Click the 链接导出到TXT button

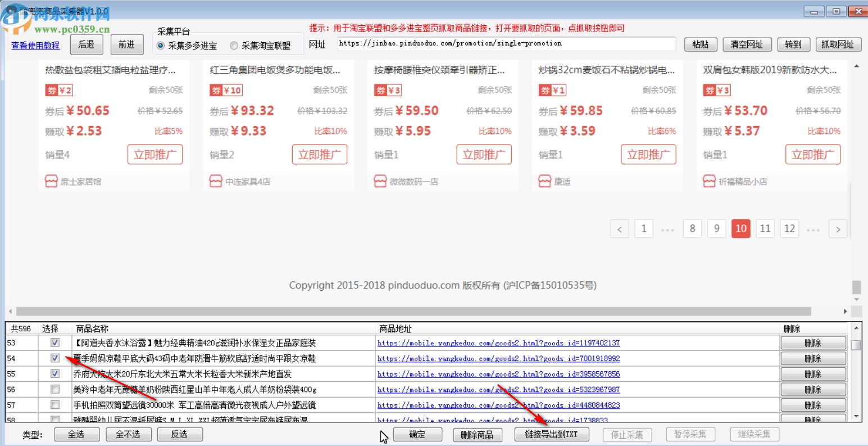click(x=551, y=434)
